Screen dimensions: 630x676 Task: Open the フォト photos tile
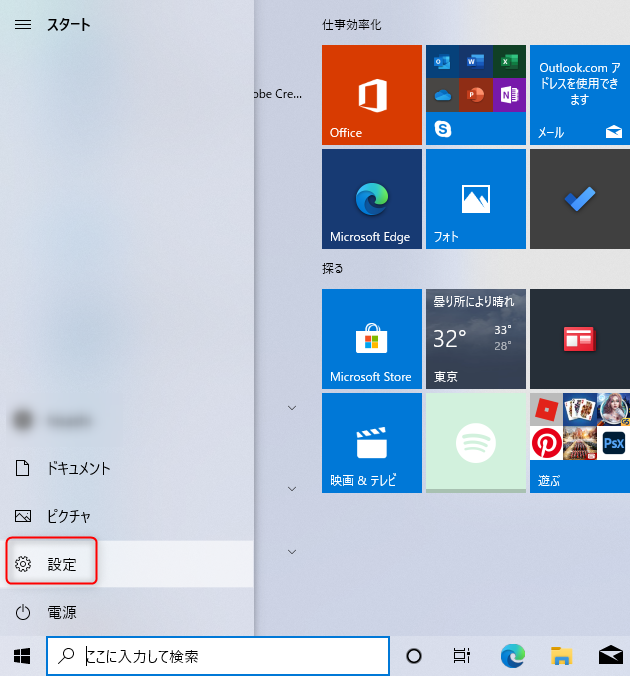point(475,199)
